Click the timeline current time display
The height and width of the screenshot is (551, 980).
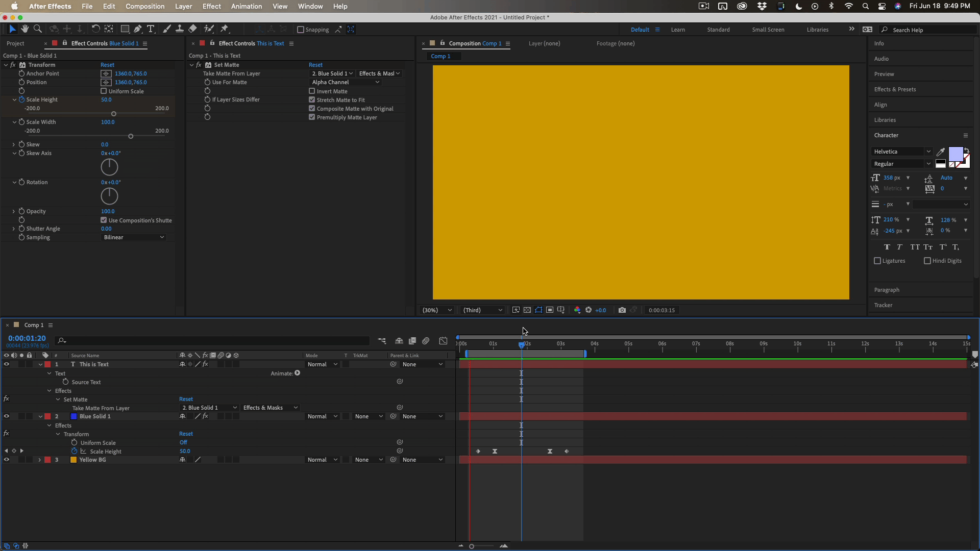point(27,338)
